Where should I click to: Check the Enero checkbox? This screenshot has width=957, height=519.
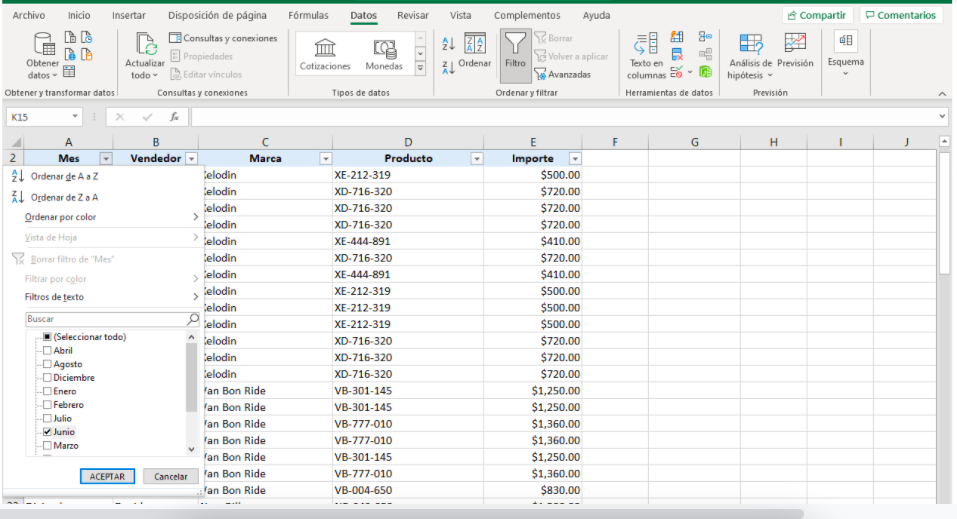[x=47, y=391]
